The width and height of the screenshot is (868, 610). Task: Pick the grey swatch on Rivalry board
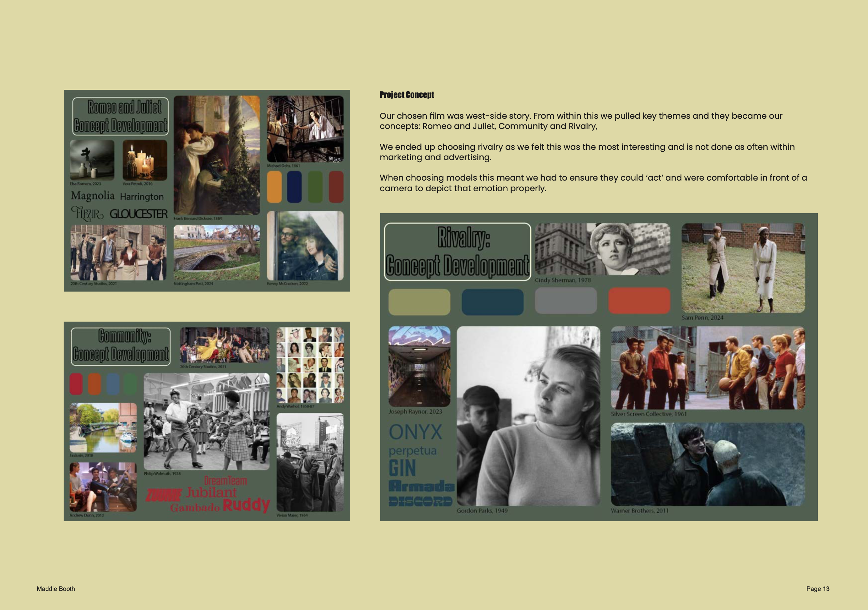point(566,300)
